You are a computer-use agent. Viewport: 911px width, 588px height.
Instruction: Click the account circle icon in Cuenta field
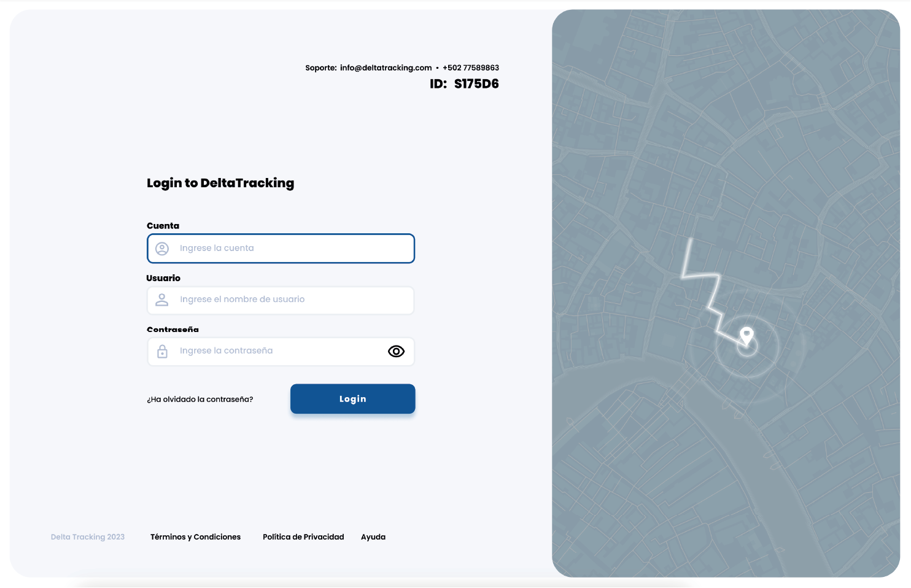point(162,249)
